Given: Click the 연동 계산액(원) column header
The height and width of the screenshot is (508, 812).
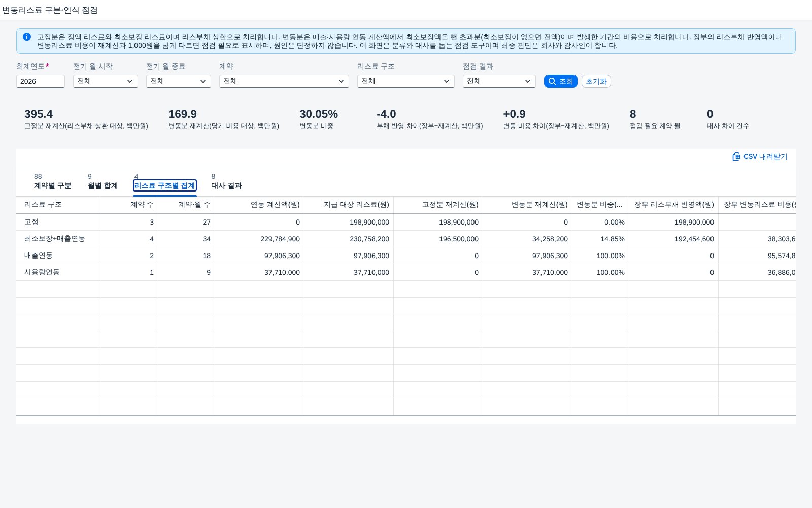Looking at the screenshot, I should coord(260,205).
